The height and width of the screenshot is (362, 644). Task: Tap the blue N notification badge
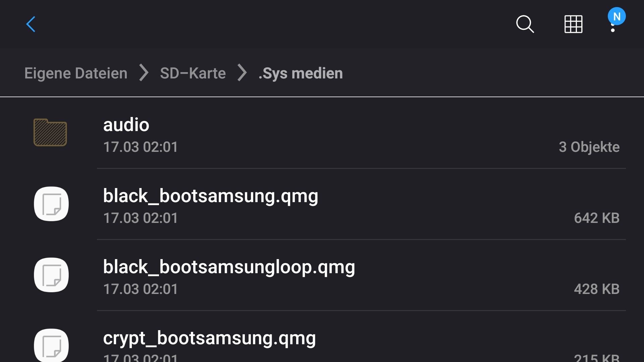[x=616, y=16]
